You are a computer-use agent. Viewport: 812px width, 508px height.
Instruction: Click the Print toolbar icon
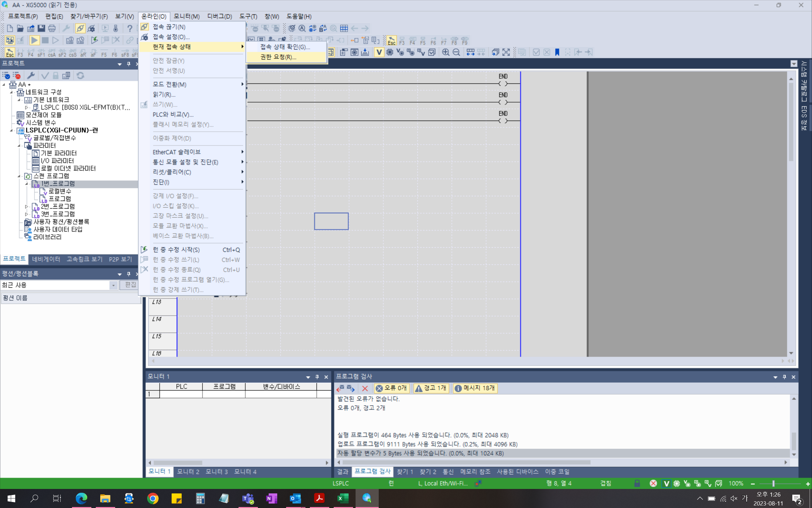coord(52,28)
